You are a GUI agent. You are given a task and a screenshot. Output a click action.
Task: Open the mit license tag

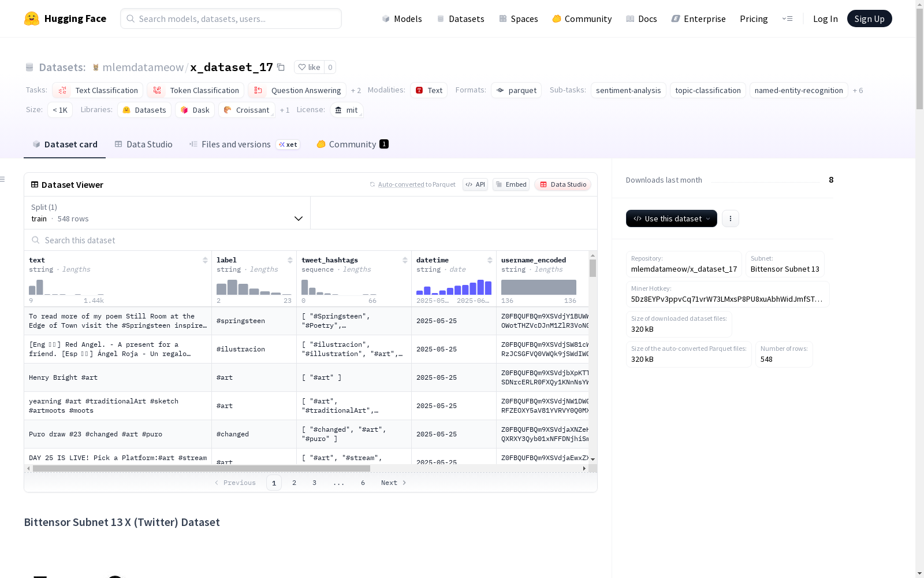click(346, 110)
